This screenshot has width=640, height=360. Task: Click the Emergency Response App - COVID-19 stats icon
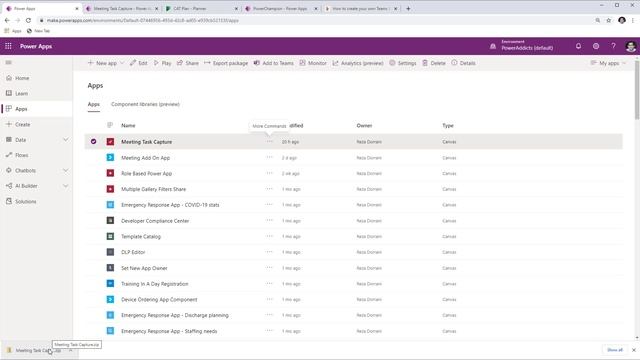[110, 205]
